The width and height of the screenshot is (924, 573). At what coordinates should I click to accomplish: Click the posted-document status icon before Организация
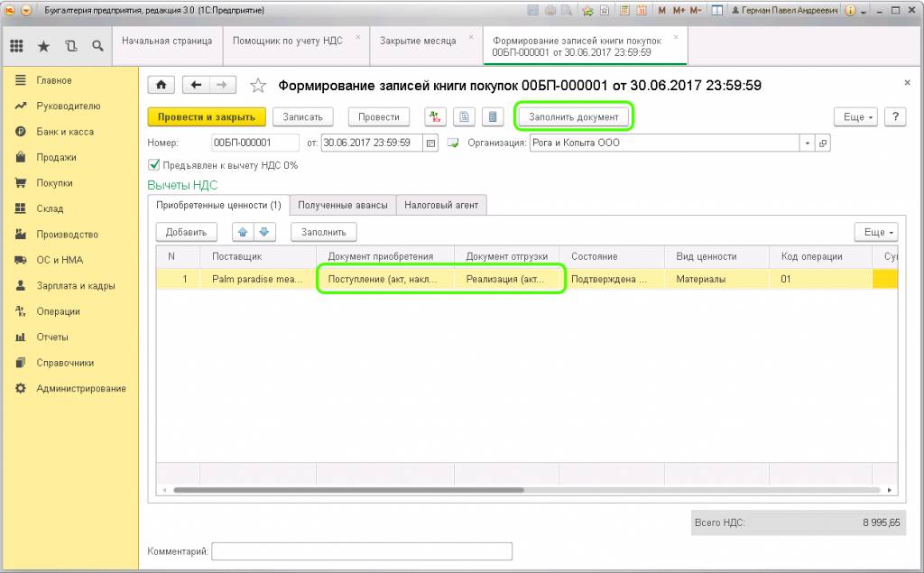coord(453,143)
